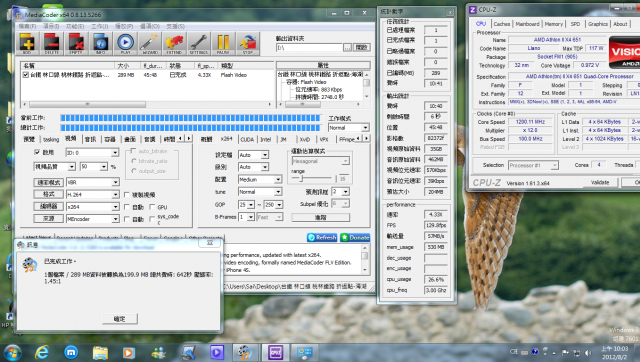This screenshot has height=362, width=640.
Task: Click the total job progress bar
Action: (191, 128)
